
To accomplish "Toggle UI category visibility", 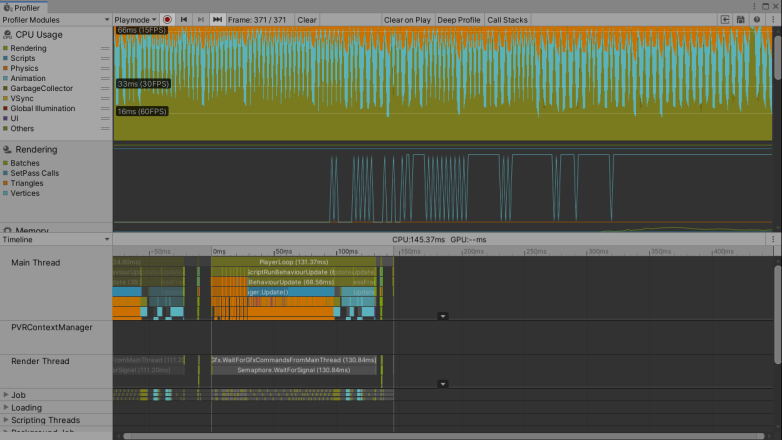I will [x=5, y=118].
